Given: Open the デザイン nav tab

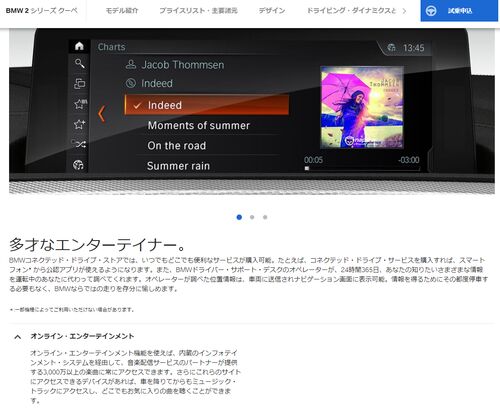Looking at the screenshot, I should (272, 11).
